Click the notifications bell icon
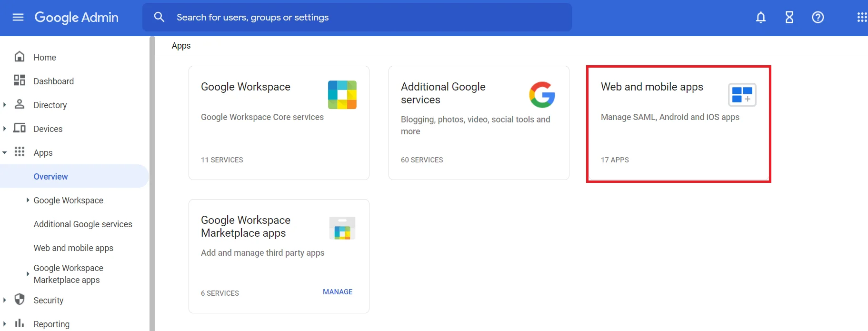868x331 pixels. coord(760,18)
